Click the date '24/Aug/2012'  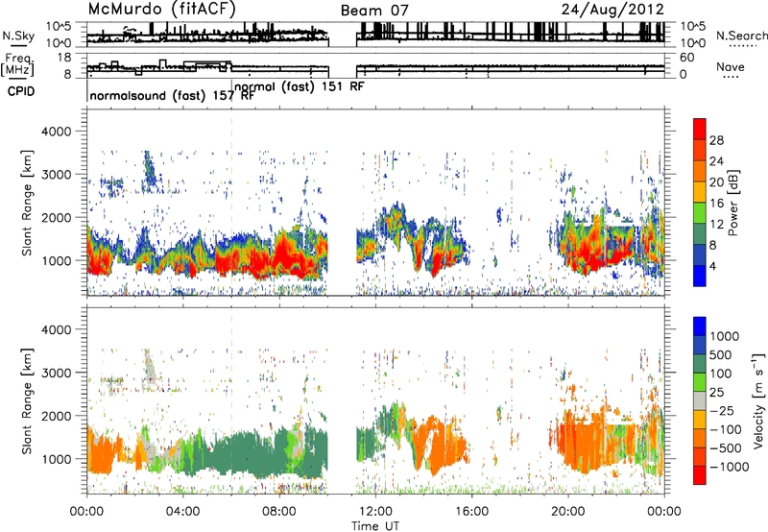click(612, 10)
